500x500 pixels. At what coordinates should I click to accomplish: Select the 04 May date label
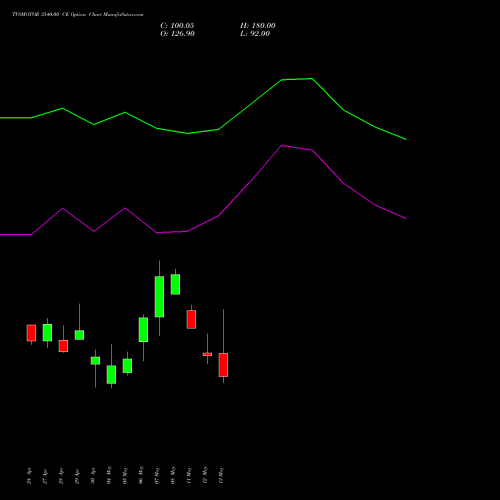coord(109,475)
